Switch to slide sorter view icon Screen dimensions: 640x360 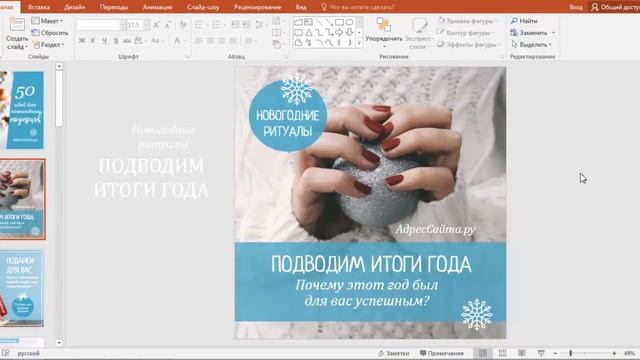[502, 353]
